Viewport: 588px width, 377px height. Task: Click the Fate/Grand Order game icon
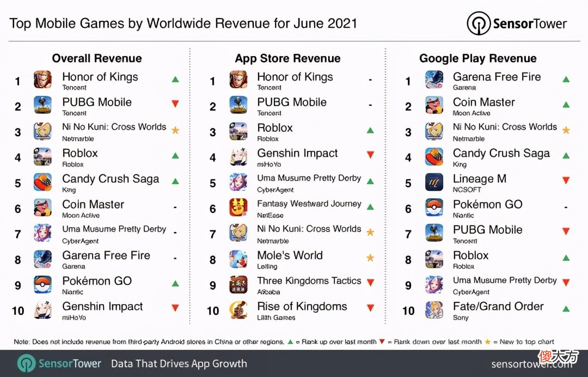(434, 310)
